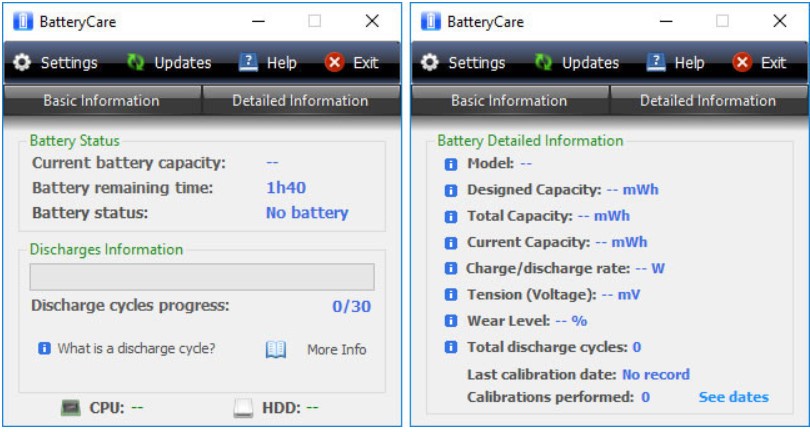Click the info icon beside Total Capacity

(x=451, y=216)
